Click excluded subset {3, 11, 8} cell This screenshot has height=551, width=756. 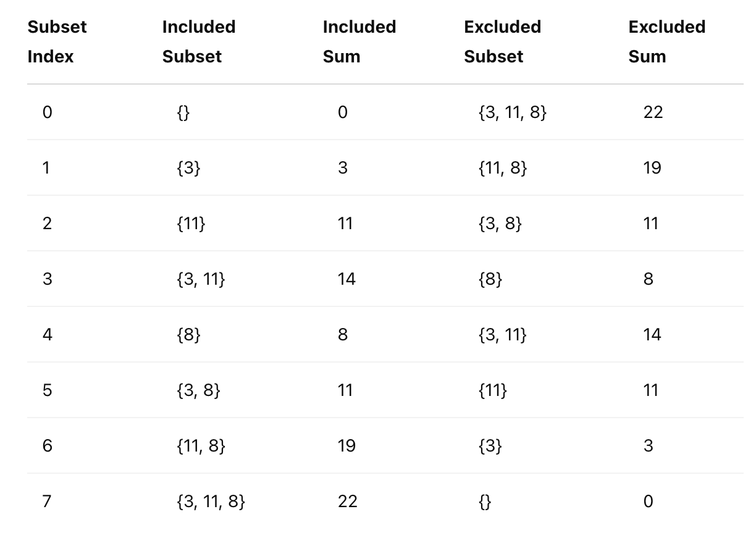pos(513,112)
